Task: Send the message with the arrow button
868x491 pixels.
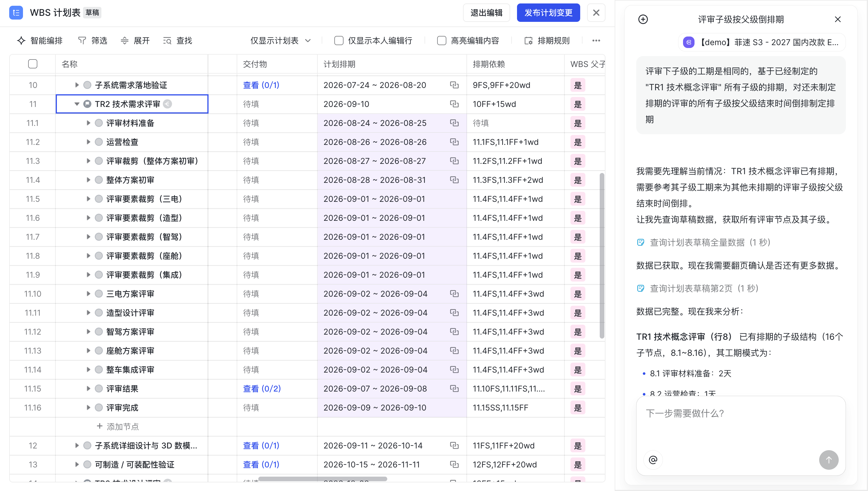Action: click(x=829, y=460)
